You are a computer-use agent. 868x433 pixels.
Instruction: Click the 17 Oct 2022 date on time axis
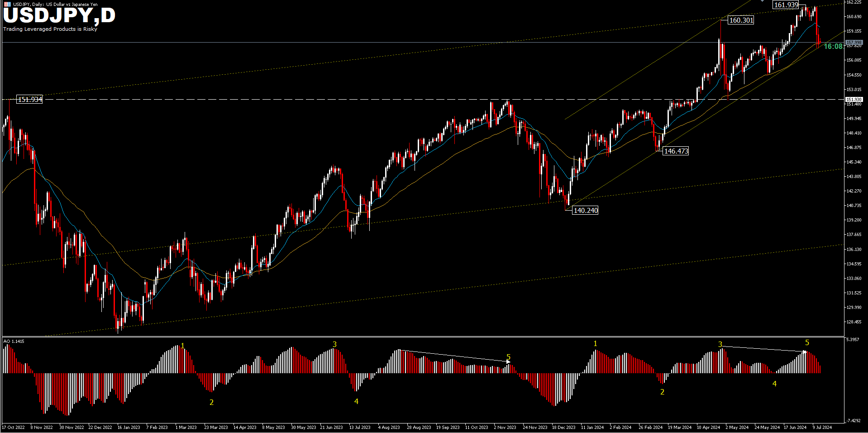tap(14, 427)
